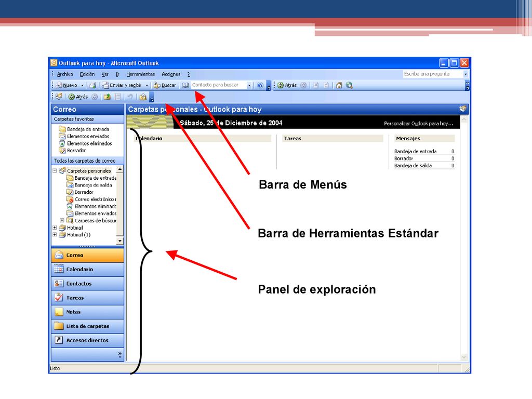This screenshot has width=532, height=399.
Task: Click Bandeja de salida under Mensajes
Action: tap(413, 166)
